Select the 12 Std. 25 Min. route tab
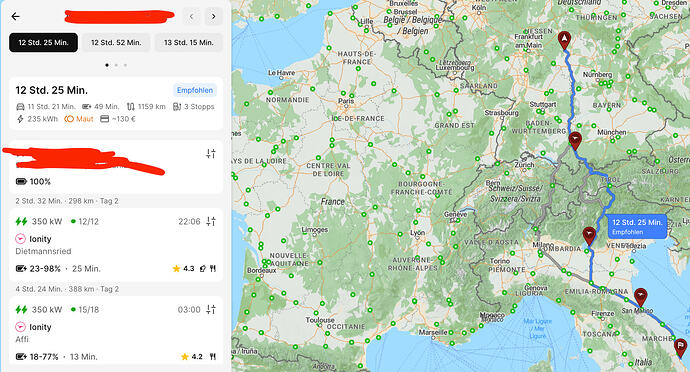This screenshot has width=690, height=372. tap(44, 43)
